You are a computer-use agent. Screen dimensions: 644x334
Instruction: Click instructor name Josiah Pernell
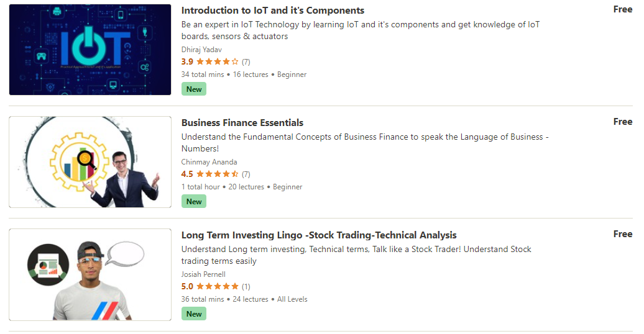203,274
